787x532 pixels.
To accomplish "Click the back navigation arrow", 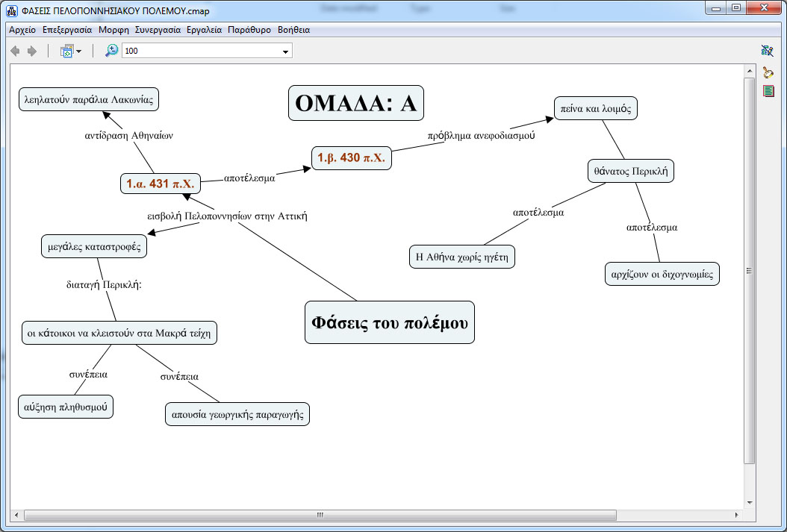I will 15,51.
